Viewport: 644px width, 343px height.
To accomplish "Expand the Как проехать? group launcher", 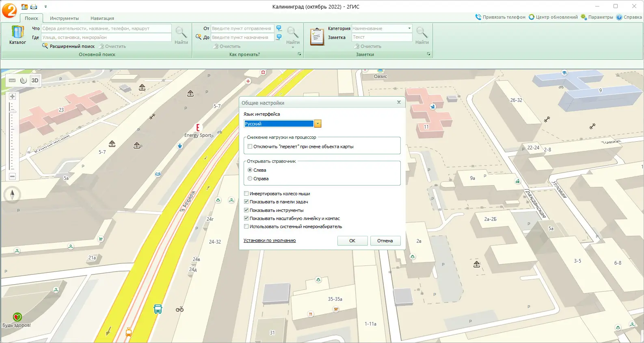I will [300, 54].
